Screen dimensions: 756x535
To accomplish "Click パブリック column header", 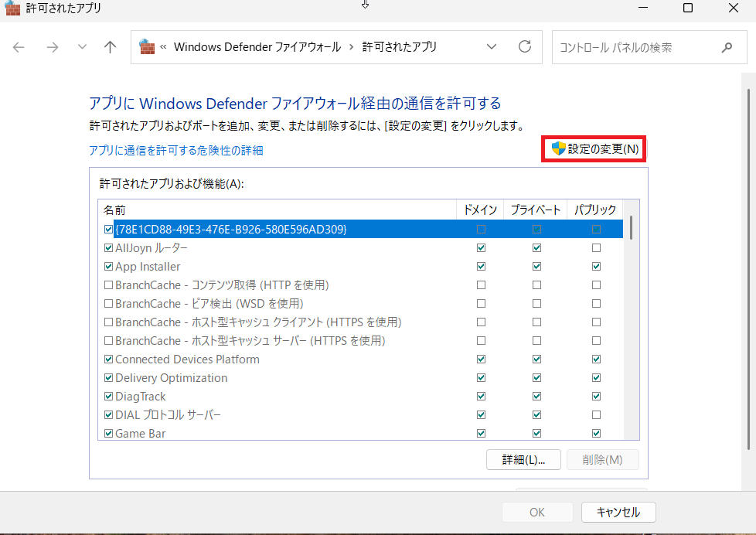I will (595, 210).
